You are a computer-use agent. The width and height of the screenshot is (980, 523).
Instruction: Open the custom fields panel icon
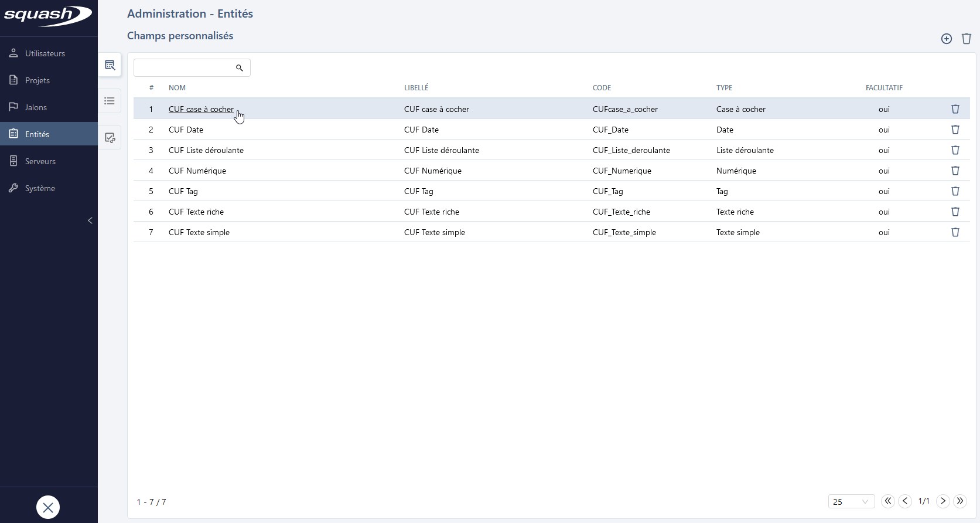[110, 65]
